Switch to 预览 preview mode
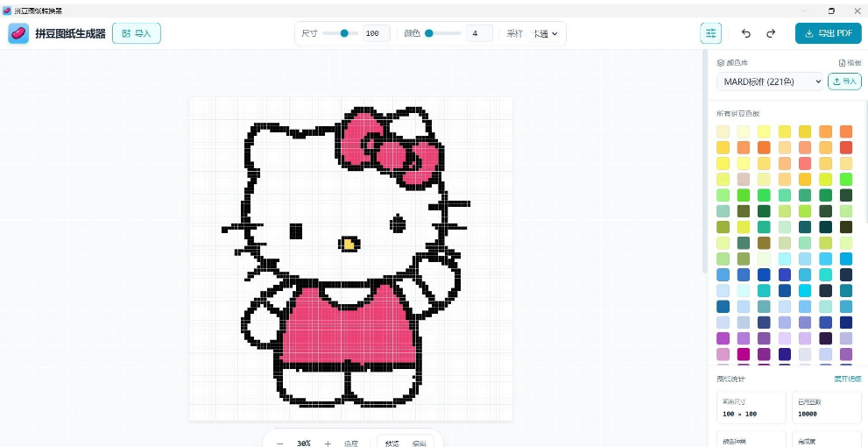 (392, 443)
